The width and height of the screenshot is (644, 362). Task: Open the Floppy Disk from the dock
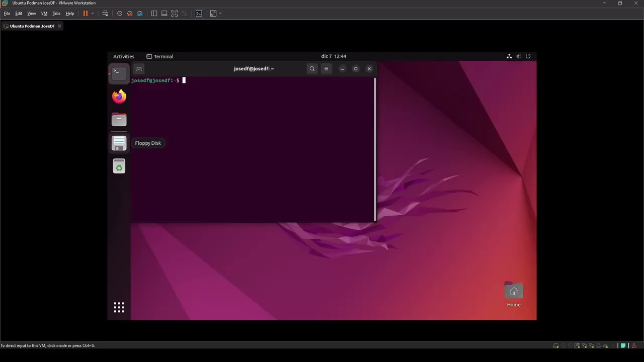click(119, 143)
